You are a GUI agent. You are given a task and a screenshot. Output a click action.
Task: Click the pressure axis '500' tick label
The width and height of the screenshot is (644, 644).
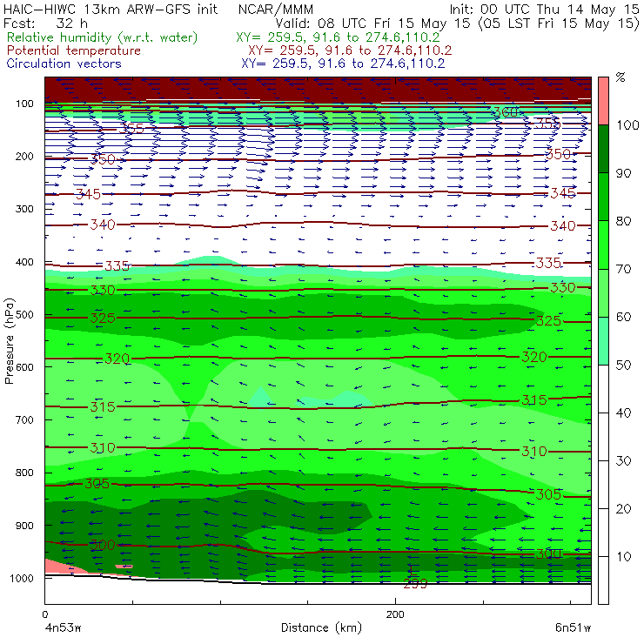coord(24,315)
